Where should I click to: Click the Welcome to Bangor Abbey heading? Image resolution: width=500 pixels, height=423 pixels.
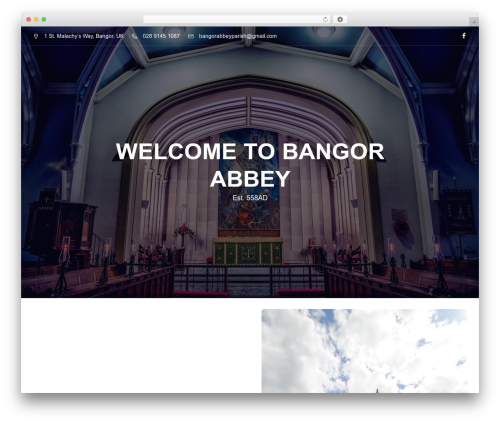tap(250, 165)
